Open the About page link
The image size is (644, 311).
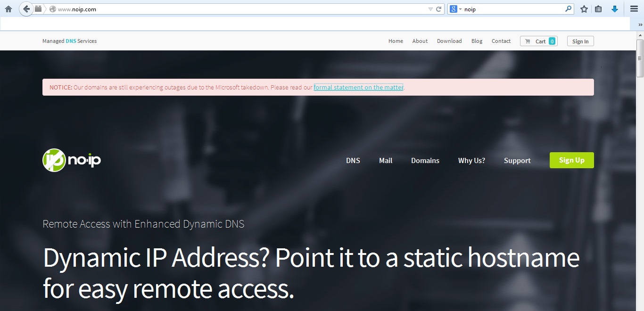click(x=420, y=41)
